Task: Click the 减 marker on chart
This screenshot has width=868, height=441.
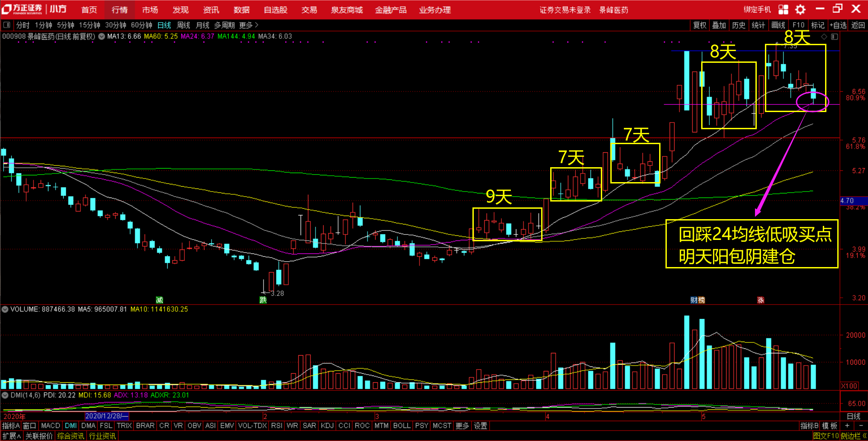Action: pos(159,300)
